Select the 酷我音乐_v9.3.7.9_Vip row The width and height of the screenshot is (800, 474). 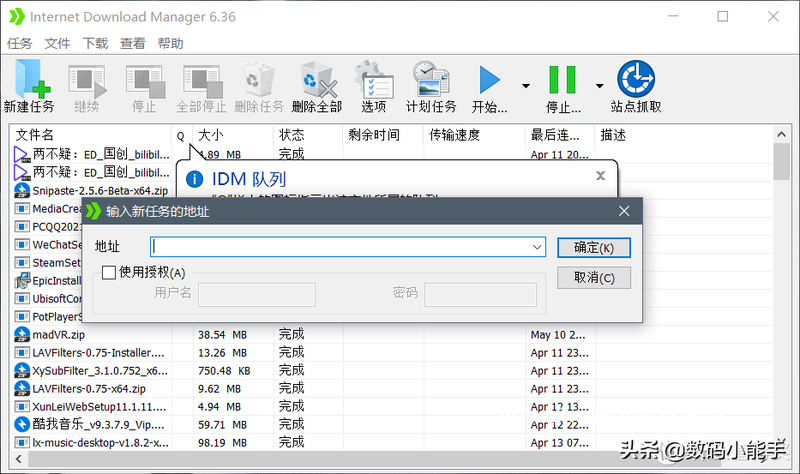pyautogui.click(x=392, y=425)
